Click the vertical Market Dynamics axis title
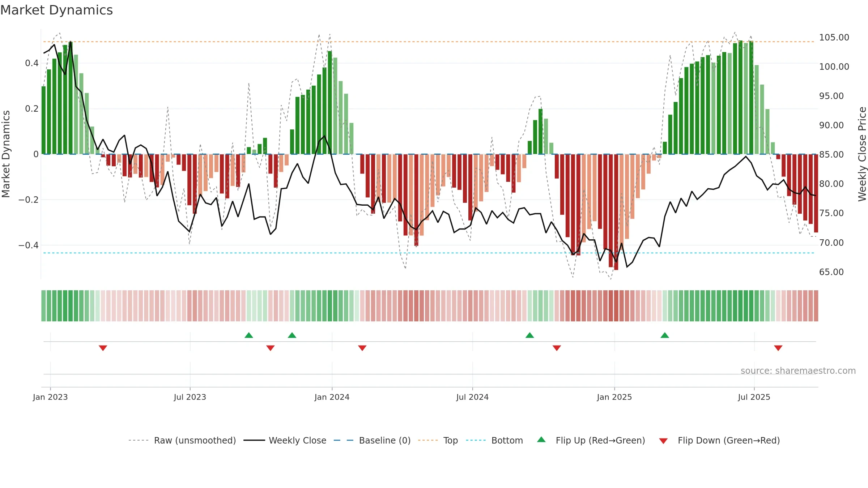 tap(6, 154)
